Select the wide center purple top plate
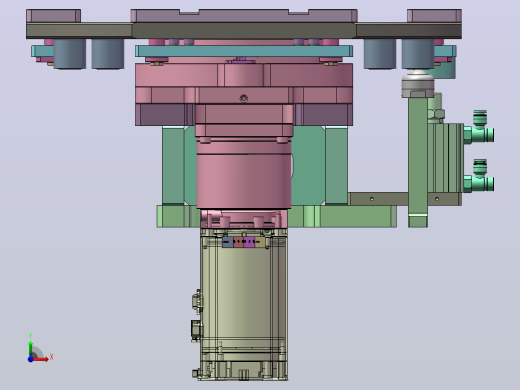 (x=244, y=16)
